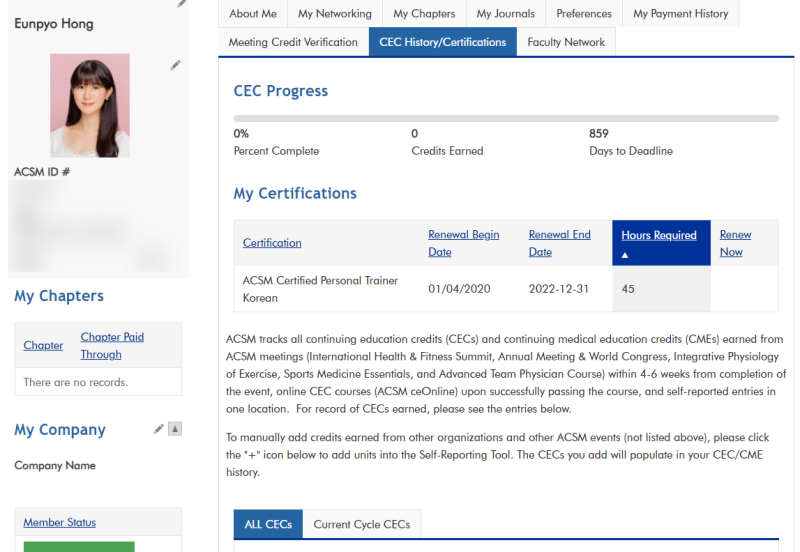This screenshot has width=800, height=552.
Task: Click the Eunpyo Hong name heading
Action: coord(54,24)
